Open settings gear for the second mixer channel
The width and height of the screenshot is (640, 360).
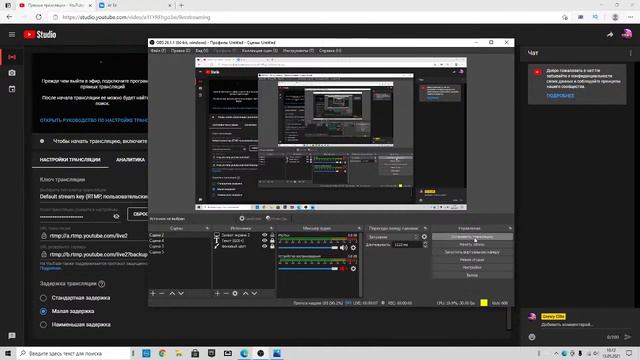(x=353, y=269)
